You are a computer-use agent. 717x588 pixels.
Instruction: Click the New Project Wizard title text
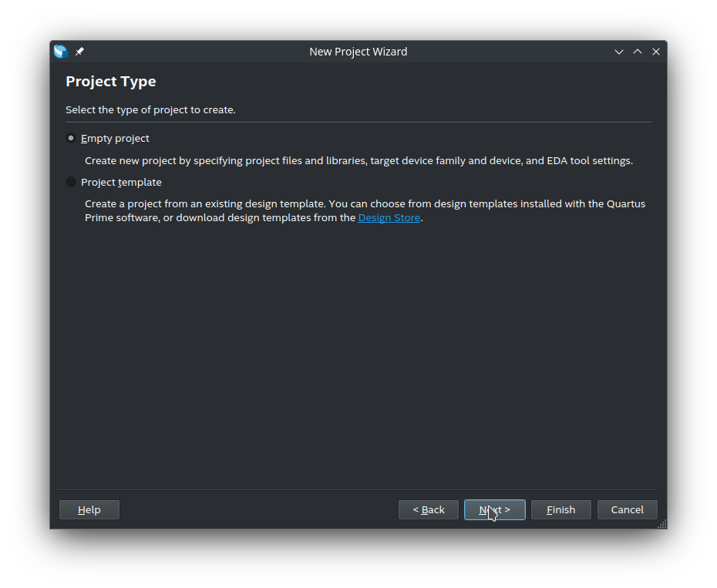(358, 52)
